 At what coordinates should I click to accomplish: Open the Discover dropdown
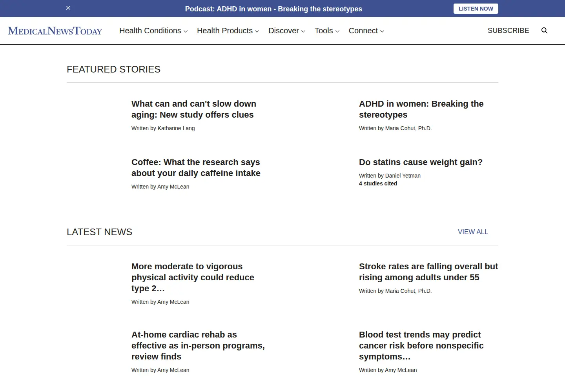coord(287,31)
